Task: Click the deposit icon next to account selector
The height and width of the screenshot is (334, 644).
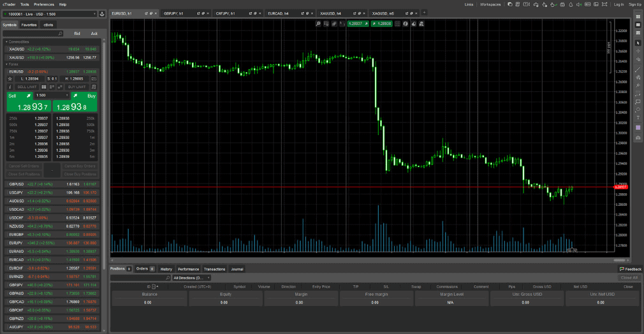Action: click(102, 14)
